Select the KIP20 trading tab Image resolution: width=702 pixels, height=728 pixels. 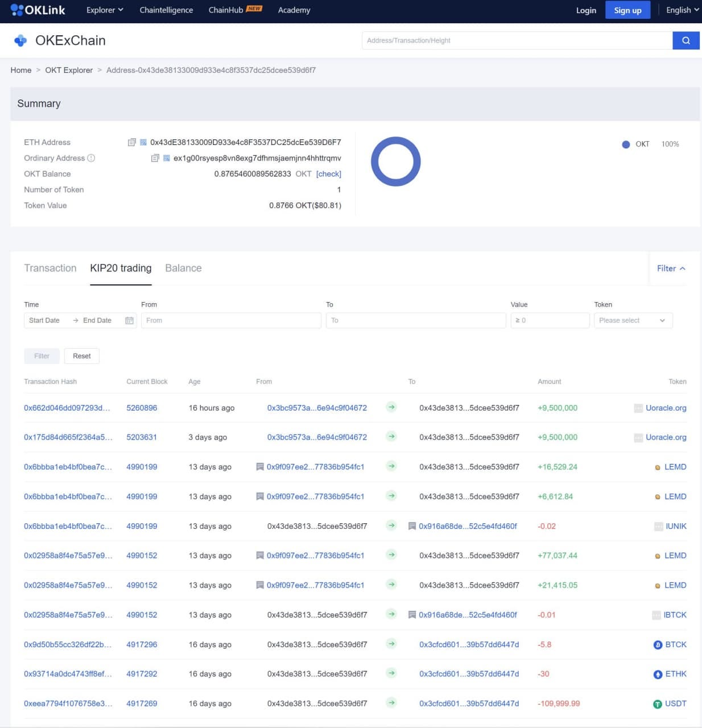(121, 268)
